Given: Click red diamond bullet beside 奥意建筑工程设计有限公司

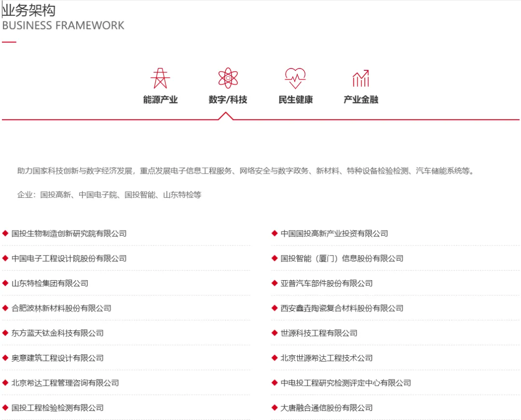Looking at the screenshot, I should (5, 358).
